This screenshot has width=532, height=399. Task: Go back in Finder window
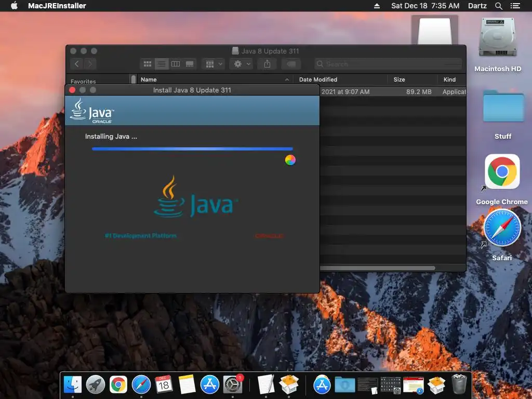click(77, 64)
